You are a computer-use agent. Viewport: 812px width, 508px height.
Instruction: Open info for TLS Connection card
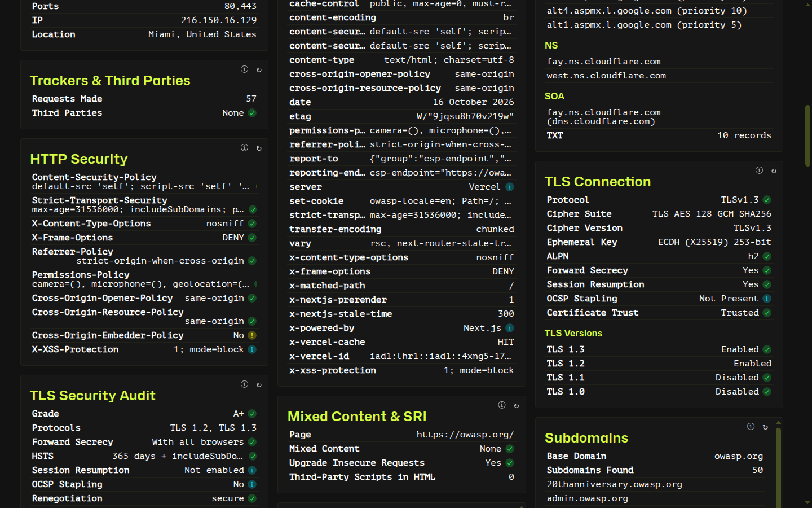click(x=759, y=170)
